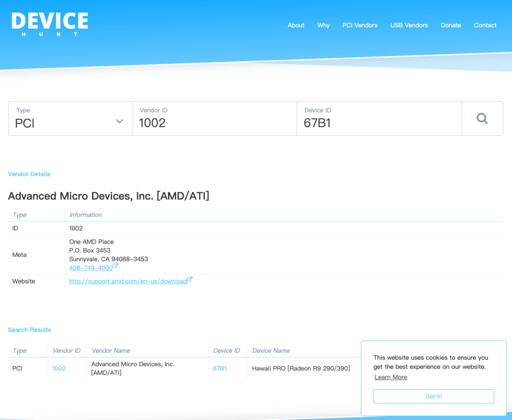The image size is (512, 420).
Task: Click the Vendor ID field containing 1002
Action: pyautogui.click(x=214, y=118)
